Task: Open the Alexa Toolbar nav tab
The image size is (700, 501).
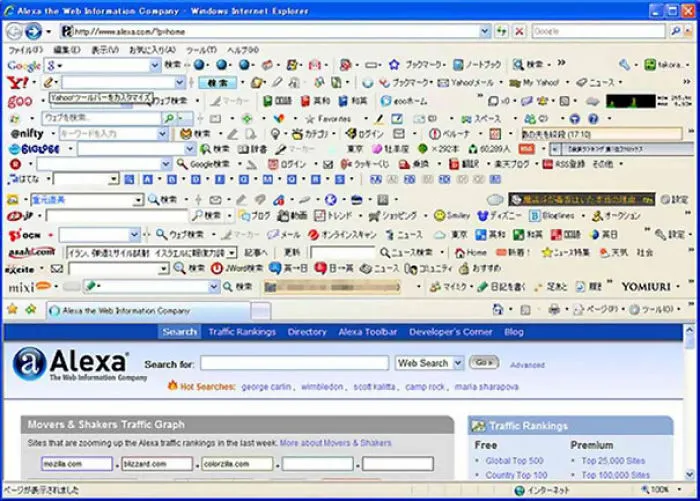Action: coord(367,332)
